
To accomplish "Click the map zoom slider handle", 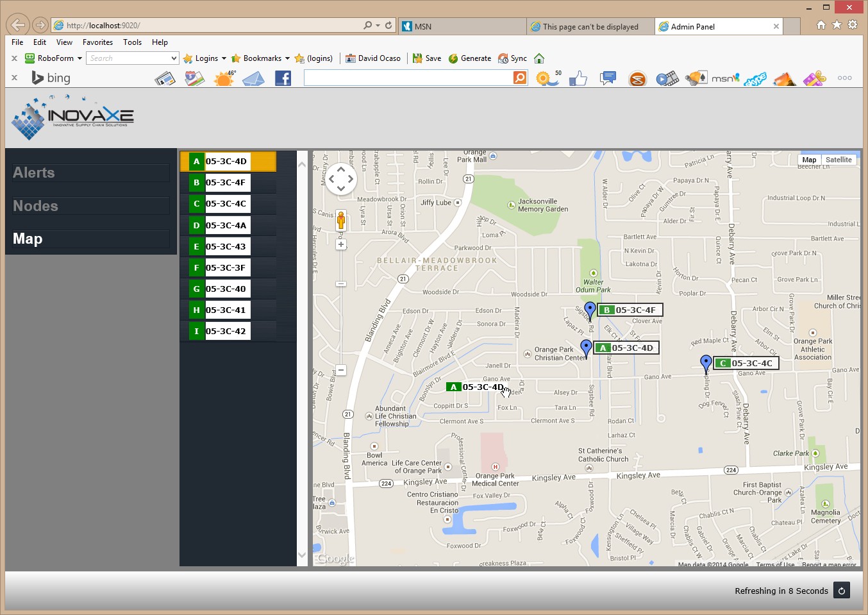I will 341,283.
